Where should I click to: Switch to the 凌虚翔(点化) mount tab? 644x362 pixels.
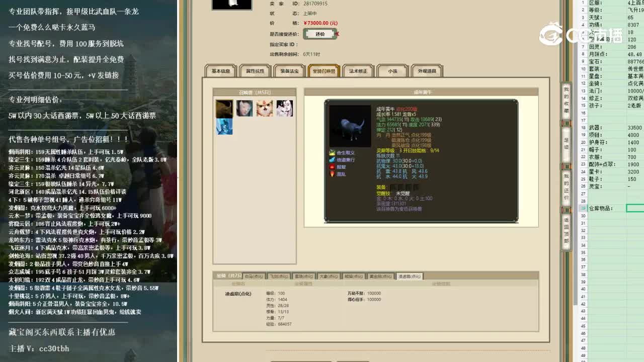coord(409,276)
